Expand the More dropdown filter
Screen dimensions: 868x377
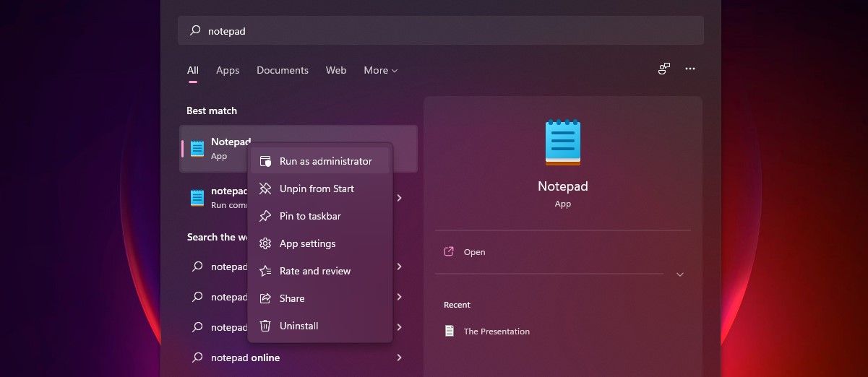coord(381,70)
